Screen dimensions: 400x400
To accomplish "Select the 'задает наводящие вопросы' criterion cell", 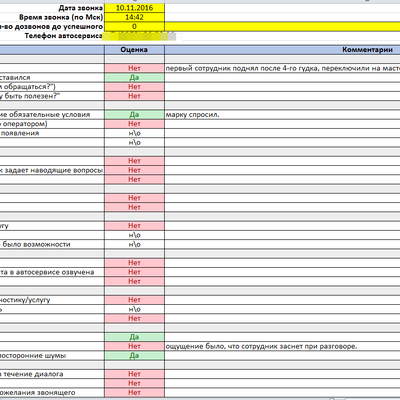I will (x=52, y=170).
